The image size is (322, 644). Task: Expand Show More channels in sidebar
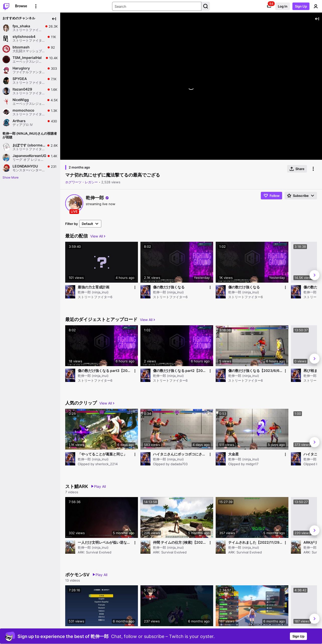(11, 178)
